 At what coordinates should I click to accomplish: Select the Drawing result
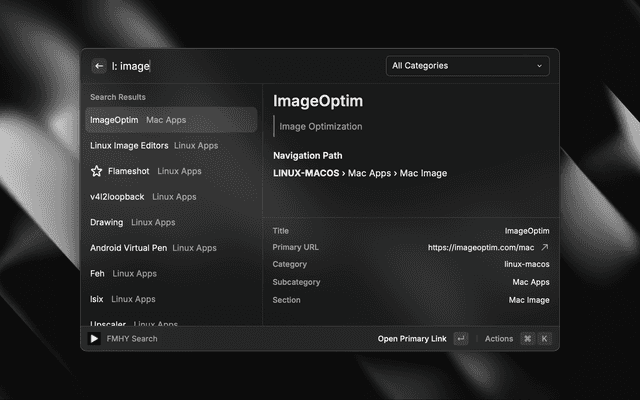click(x=171, y=222)
